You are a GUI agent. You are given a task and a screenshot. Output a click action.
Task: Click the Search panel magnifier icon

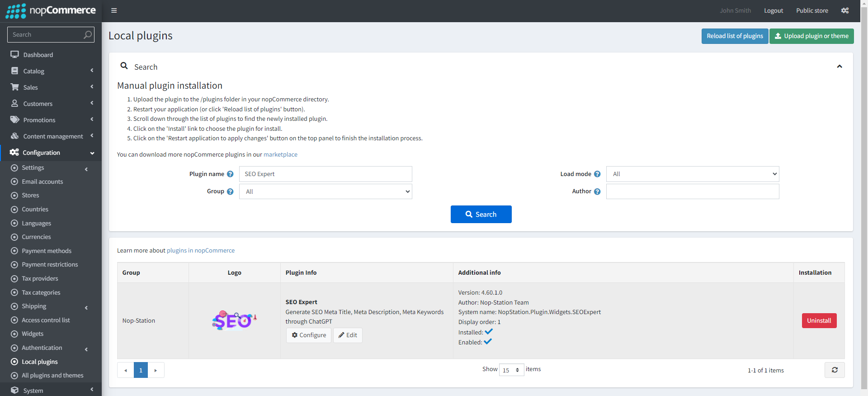tap(124, 66)
